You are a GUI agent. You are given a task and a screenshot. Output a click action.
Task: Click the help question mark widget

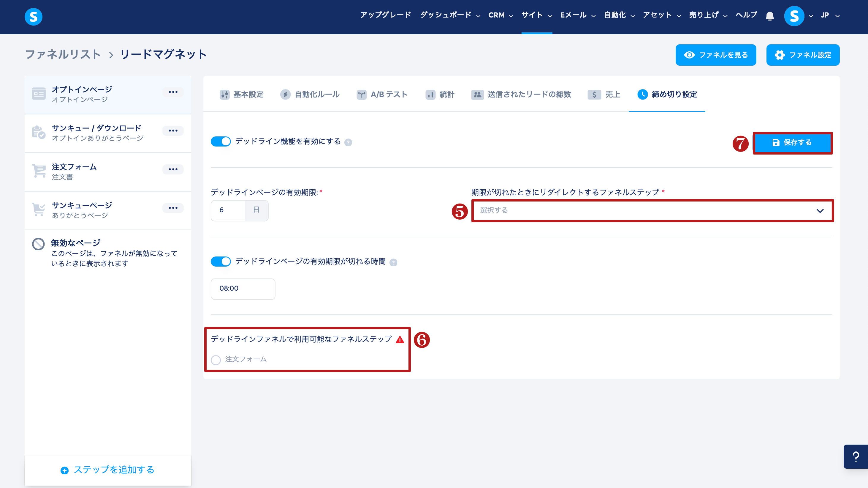pyautogui.click(x=855, y=456)
